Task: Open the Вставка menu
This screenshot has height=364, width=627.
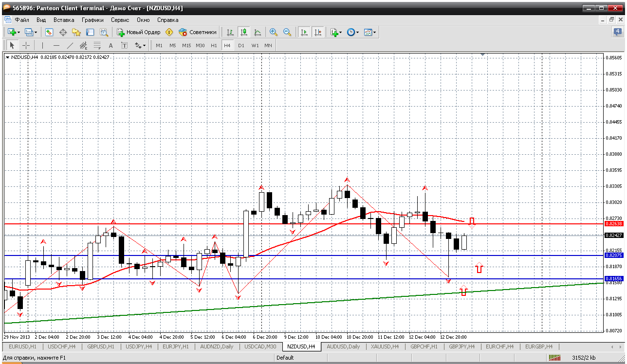Action: [64, 20]
